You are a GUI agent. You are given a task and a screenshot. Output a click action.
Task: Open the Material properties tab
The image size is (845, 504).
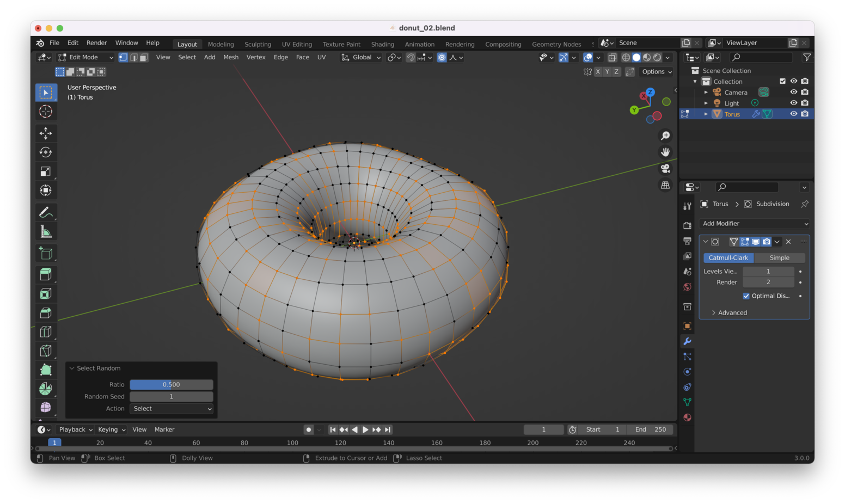[x=687, y=417]
